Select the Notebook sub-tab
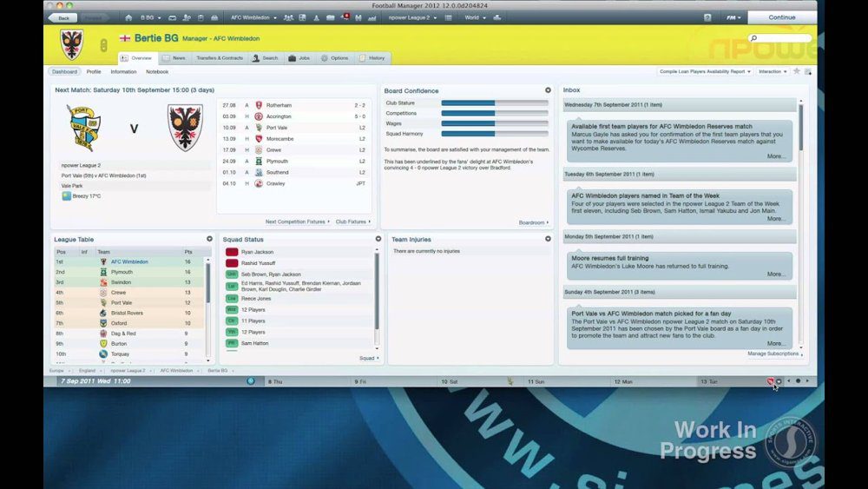This screenshot has width=868, height=489. tap(157, 71)
